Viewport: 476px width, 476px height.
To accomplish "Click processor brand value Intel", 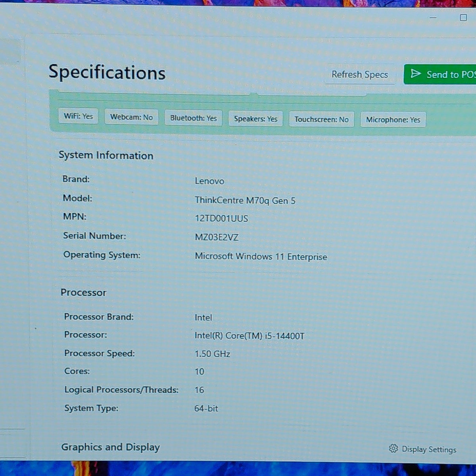I will click(203, 317).
